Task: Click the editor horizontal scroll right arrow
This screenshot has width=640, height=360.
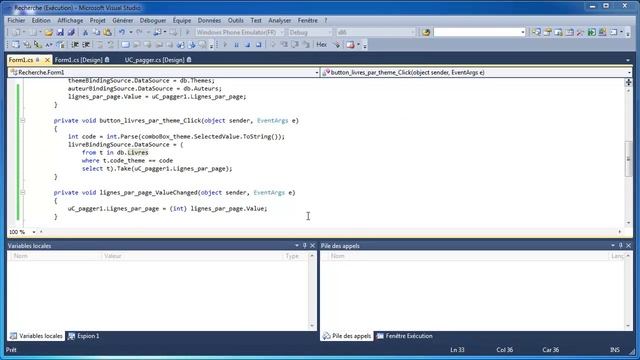Action: [620, 232]
